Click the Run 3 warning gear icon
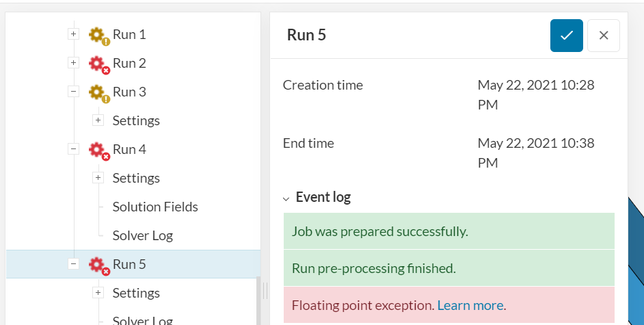 click(98, 92)
